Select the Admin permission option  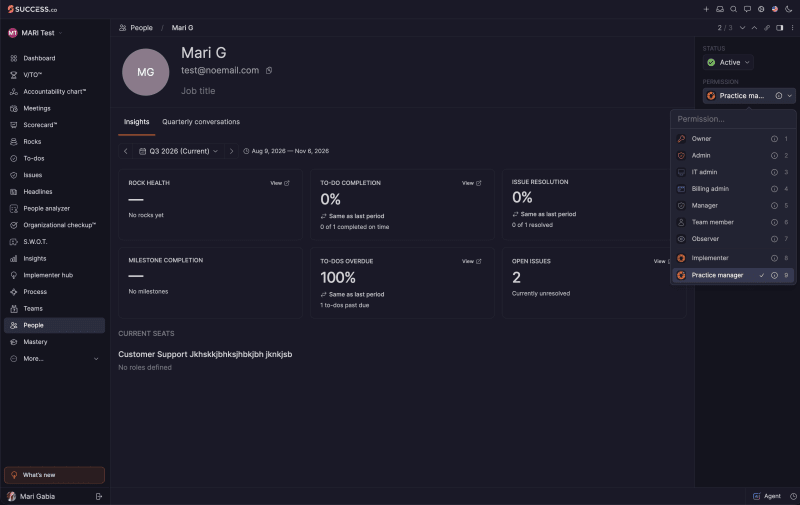click(733, 156)
